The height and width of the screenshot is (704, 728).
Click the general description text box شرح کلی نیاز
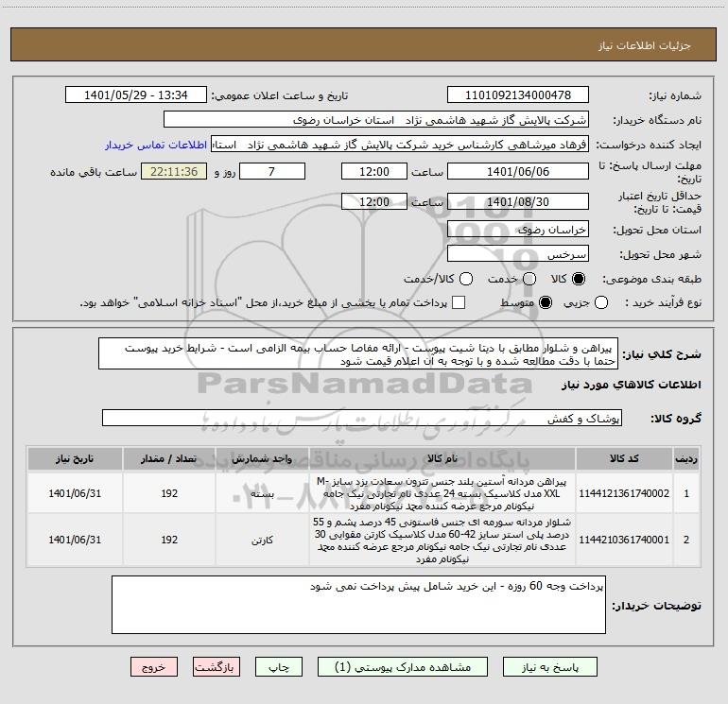tap(358, 354)
